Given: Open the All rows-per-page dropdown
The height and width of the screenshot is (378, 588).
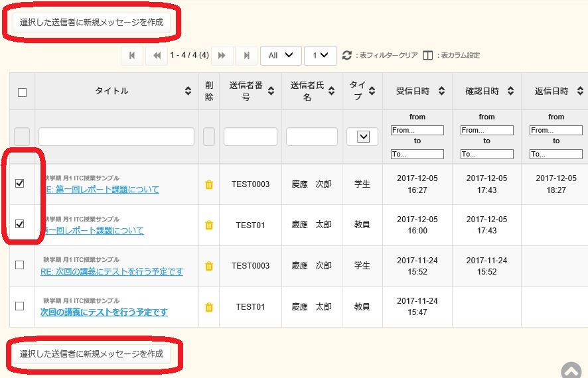Looking at the screenshot, I should [x=281, y=56].
